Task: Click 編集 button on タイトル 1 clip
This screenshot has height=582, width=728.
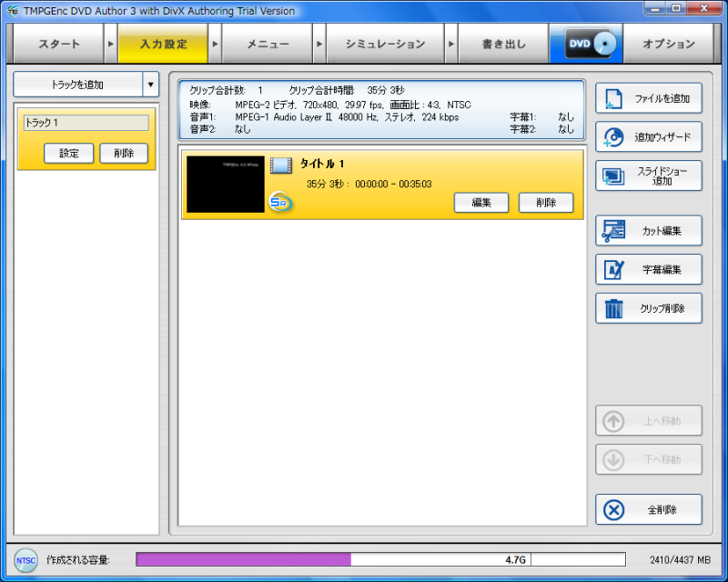Action: tap(481, 203)
